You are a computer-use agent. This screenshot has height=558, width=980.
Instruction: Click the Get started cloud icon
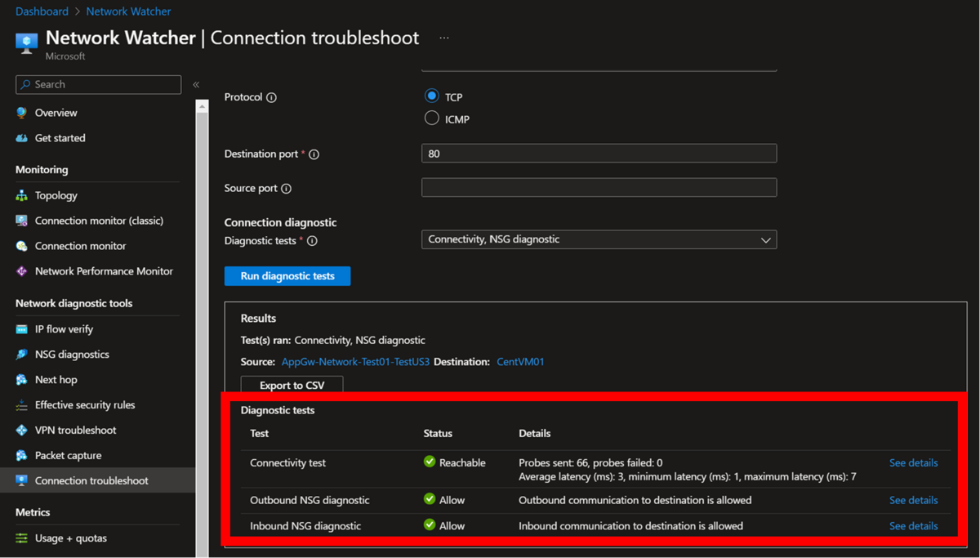point(22,138)
